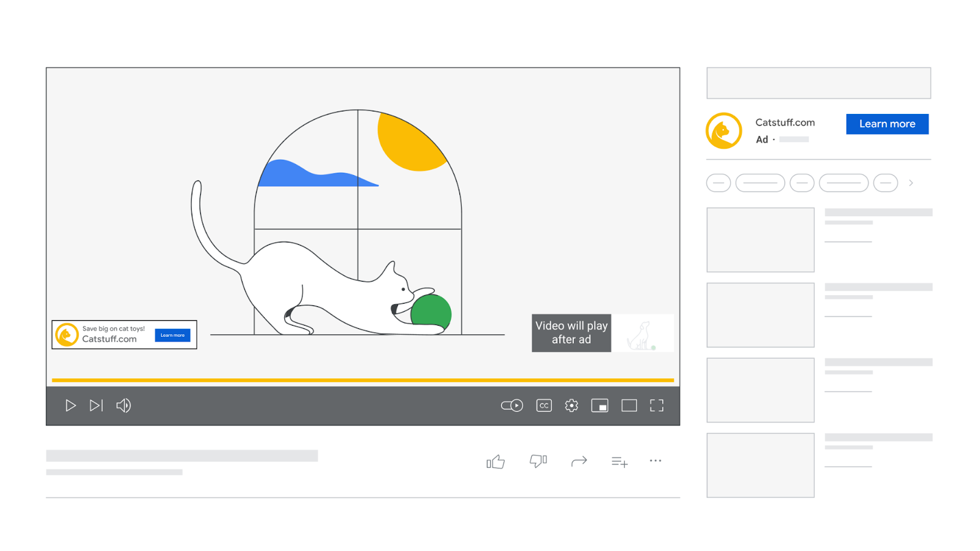Skip to next video icon
Image resolution: width=980 pixels, height=551 pixels.
(x=96, y=405)
